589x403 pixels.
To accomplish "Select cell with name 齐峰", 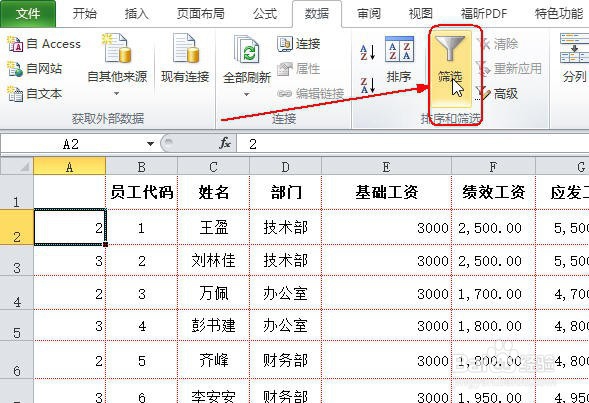I will click(x=213, y=360).
